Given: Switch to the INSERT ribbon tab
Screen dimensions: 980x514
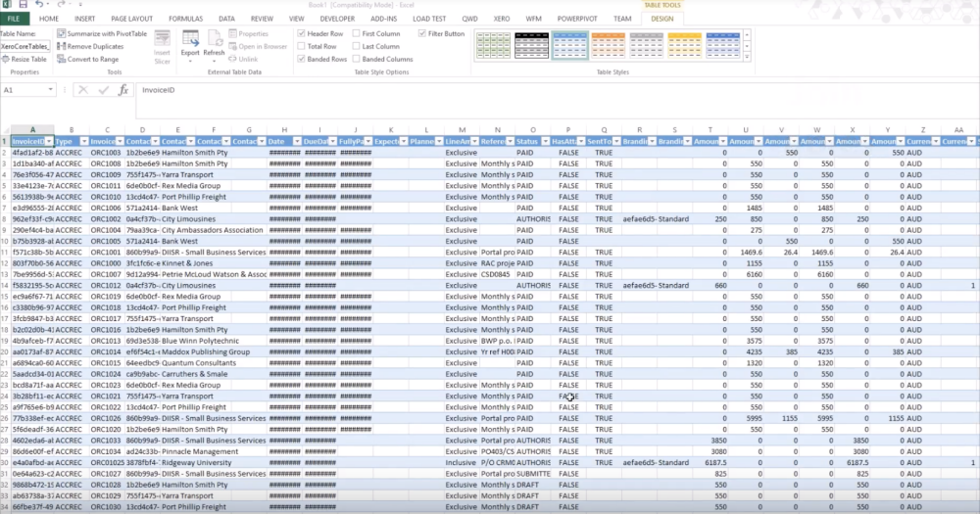Looking at the screenshot, I should point(85,19).
